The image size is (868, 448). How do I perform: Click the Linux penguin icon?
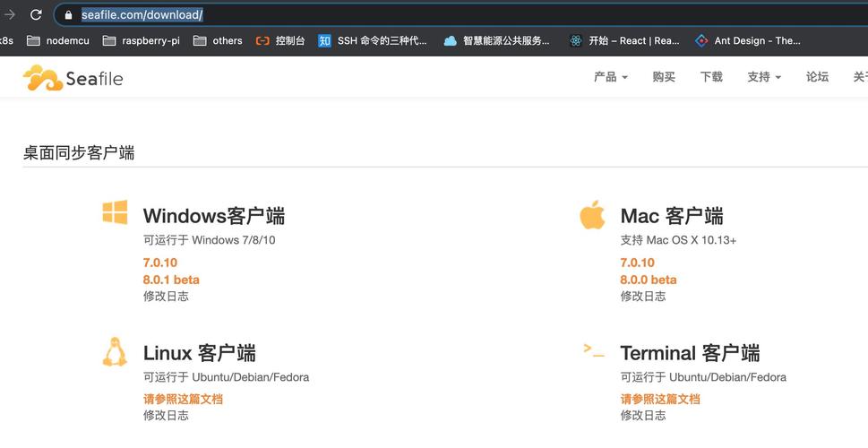(116, 351)
